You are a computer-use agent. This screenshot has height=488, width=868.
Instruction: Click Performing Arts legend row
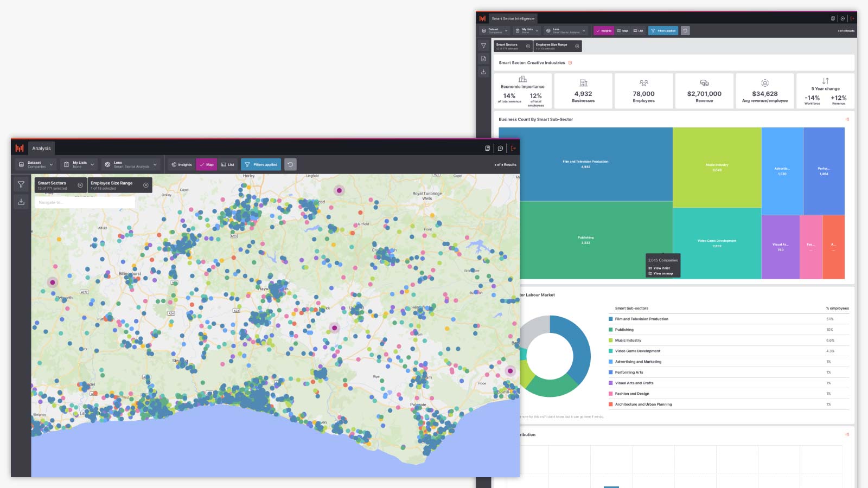coord(729,372)
